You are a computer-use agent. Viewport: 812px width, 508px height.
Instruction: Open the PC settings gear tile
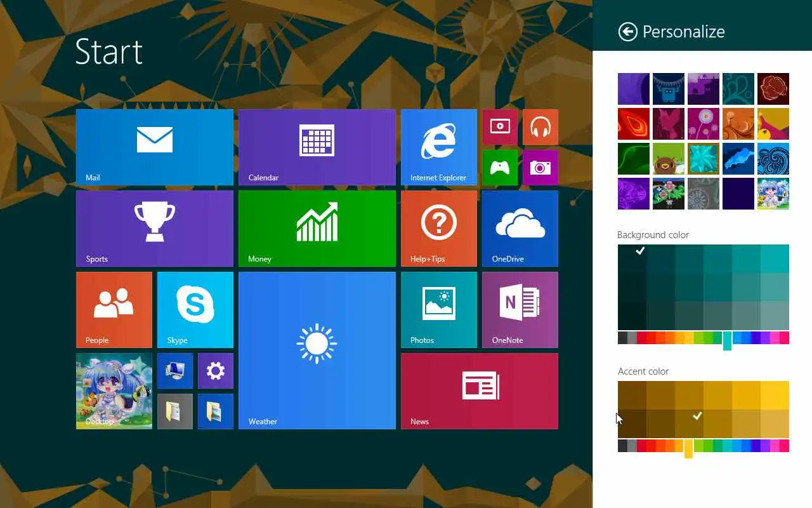216,371
